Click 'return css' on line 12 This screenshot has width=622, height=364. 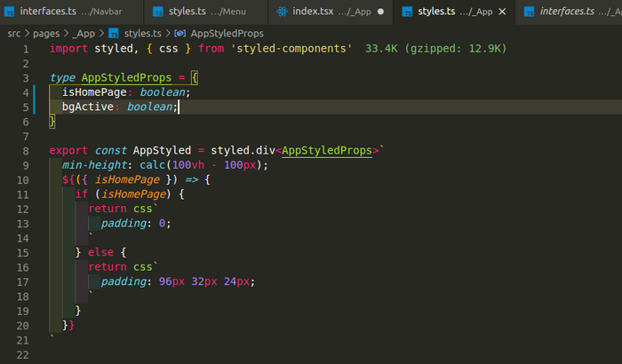tap(120, 209)
